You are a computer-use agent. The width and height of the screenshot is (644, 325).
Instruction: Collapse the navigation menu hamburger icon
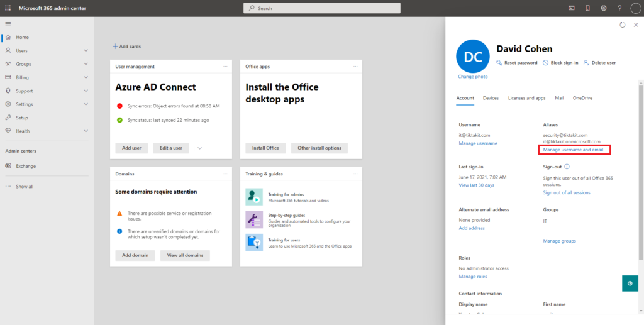point(8,23)
